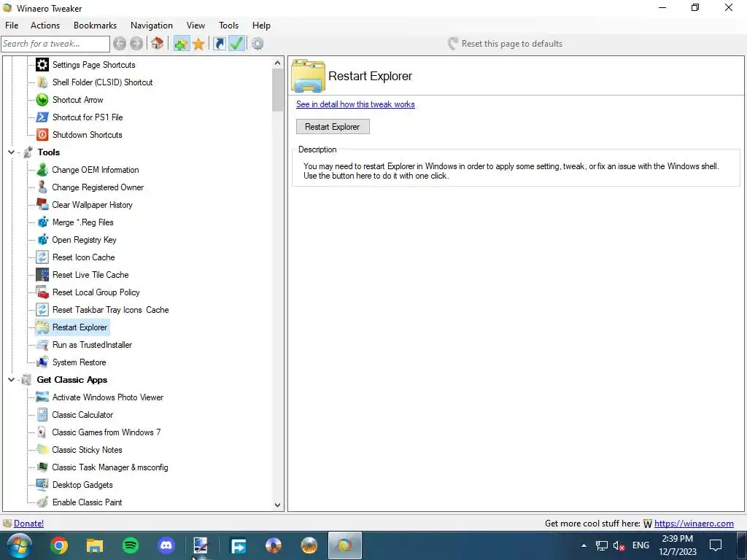Select System Restore tree item
747x560 pixels.
(x=79, y=362)
